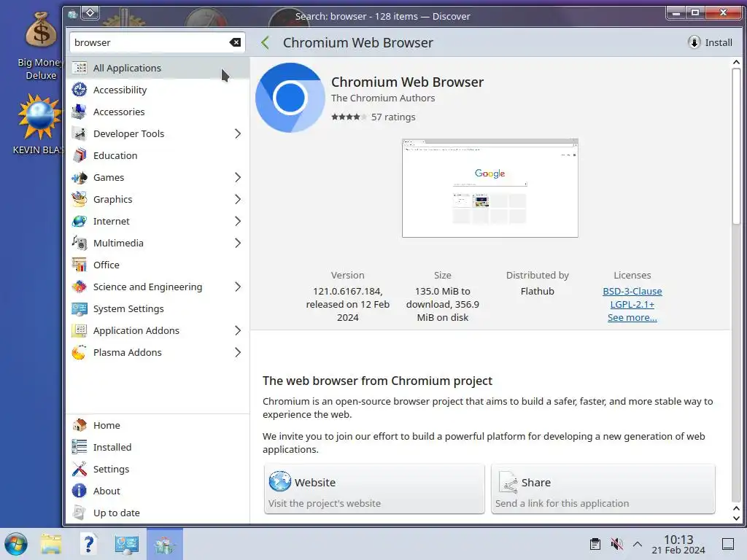This screenshot has height=560, width=747.
Task: Open the BSD-3-Clause license link
Action: [632, 292]
